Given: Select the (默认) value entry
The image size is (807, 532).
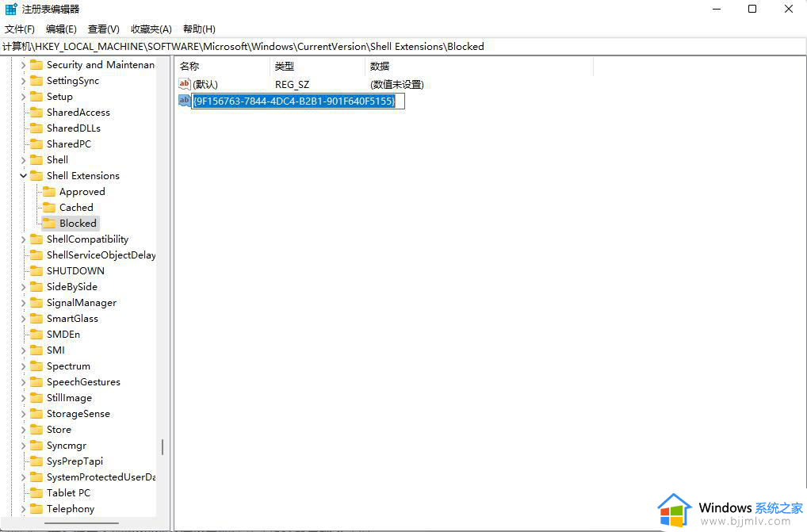Looking at the screenshot, I should pos(205,84).
